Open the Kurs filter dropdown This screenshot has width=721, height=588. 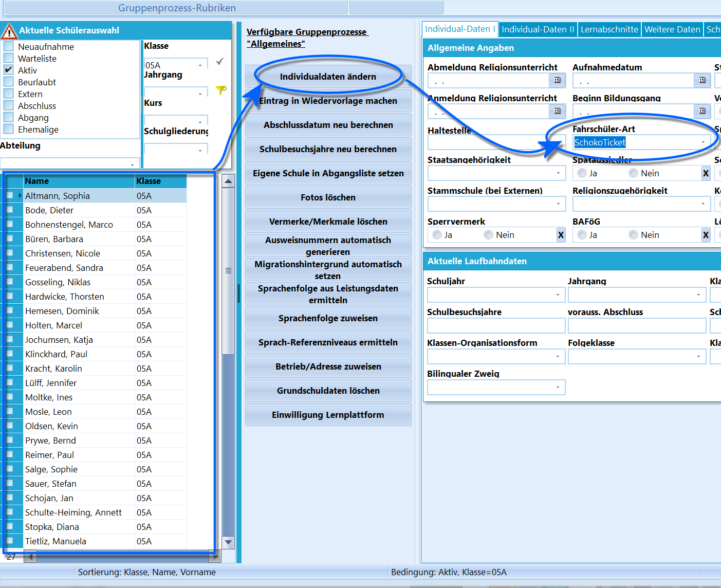tap(200, 122)
